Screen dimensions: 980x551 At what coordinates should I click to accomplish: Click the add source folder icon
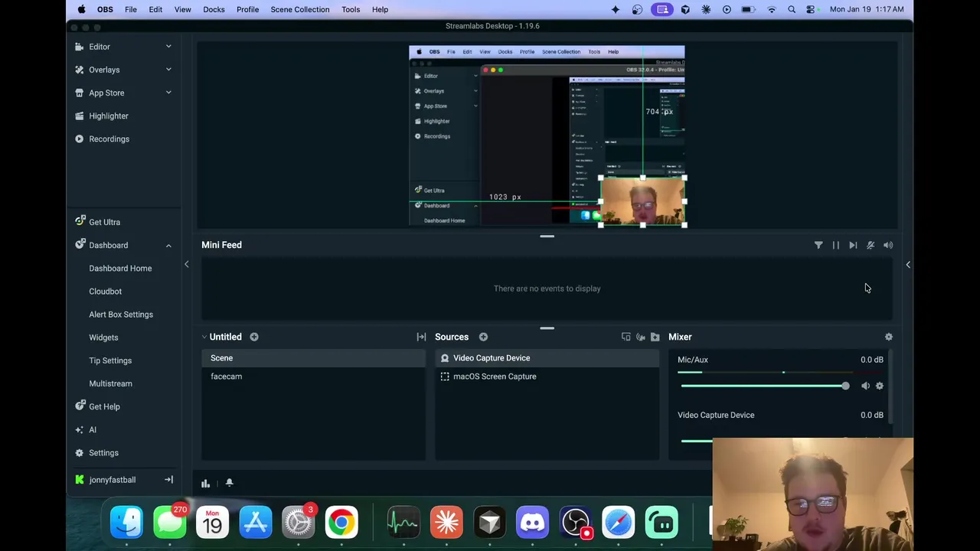coord(655,337)
